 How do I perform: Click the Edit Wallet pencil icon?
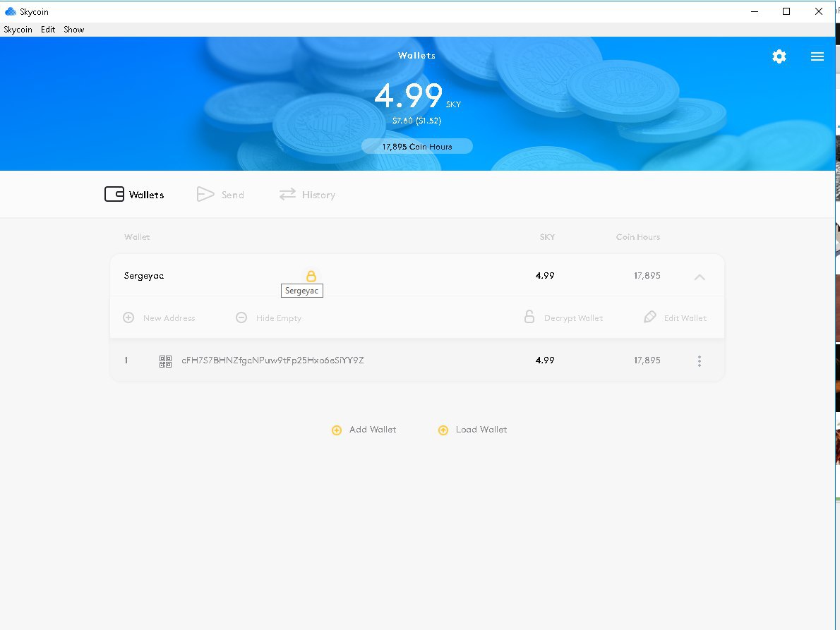point(650,317)
